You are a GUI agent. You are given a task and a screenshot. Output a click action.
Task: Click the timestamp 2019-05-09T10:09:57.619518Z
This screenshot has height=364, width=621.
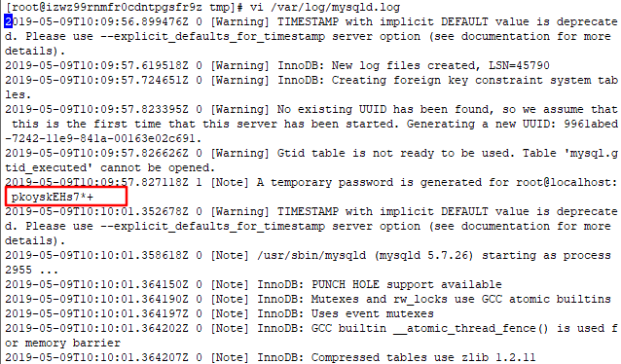tap(96, 65)
